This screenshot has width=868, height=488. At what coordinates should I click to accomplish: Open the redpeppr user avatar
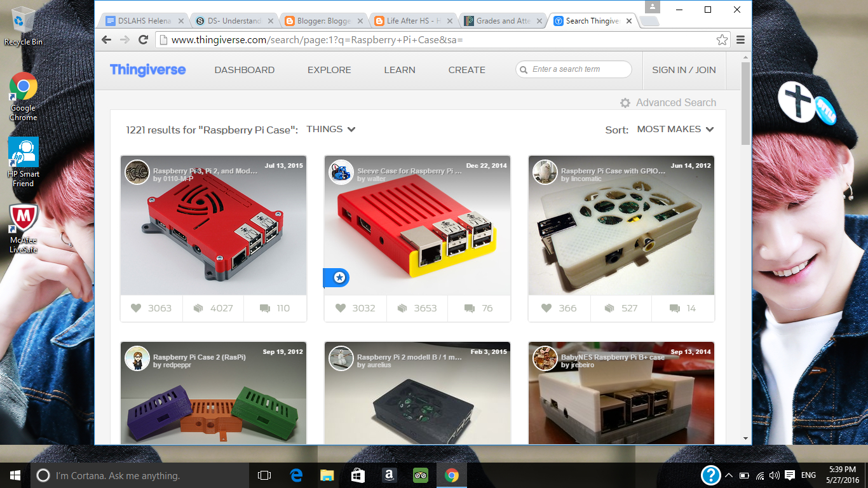[137, 358]
